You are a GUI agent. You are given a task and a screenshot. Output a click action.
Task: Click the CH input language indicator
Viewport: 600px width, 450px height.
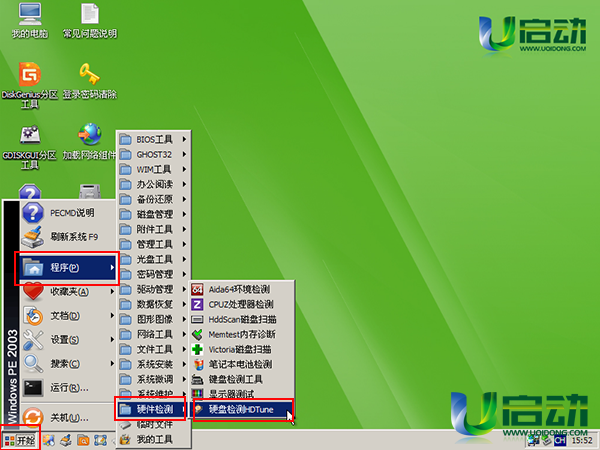560,440
